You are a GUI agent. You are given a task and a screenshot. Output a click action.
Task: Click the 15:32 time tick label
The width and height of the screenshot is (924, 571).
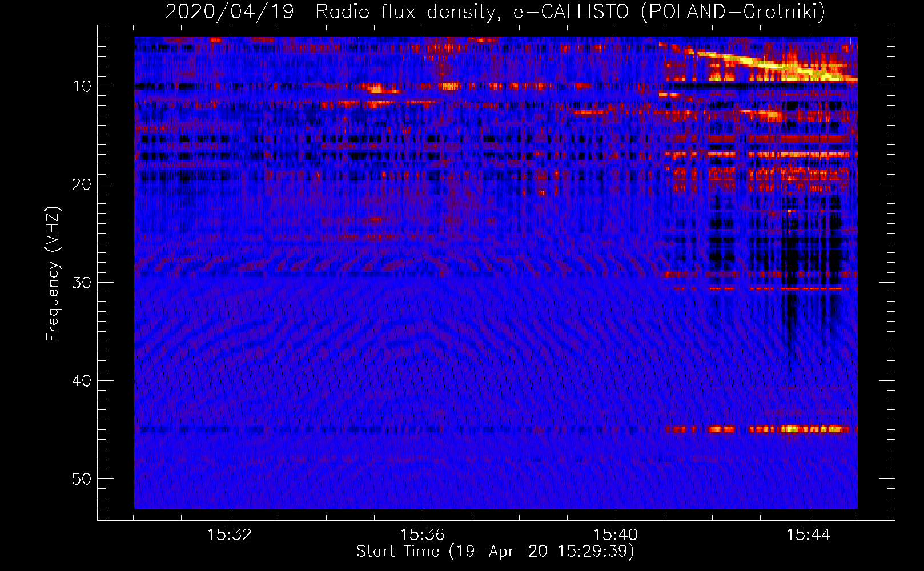(230, 534)
